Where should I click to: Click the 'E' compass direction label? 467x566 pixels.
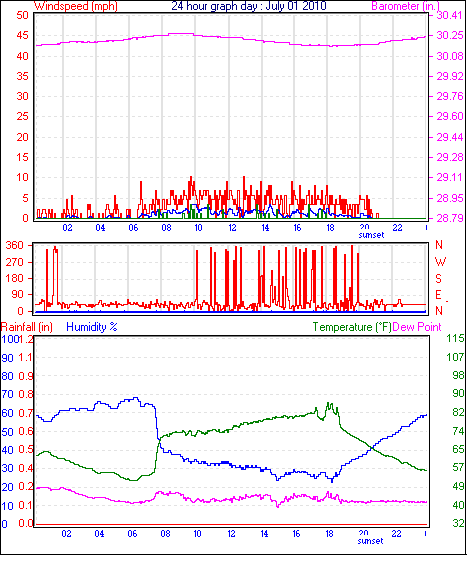coord(438,295)
